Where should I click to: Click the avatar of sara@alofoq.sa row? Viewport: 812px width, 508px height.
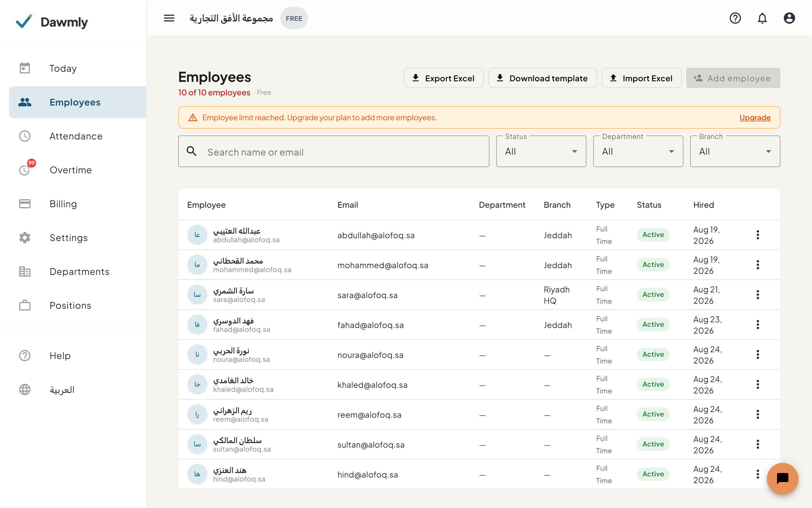click(197, 295)
